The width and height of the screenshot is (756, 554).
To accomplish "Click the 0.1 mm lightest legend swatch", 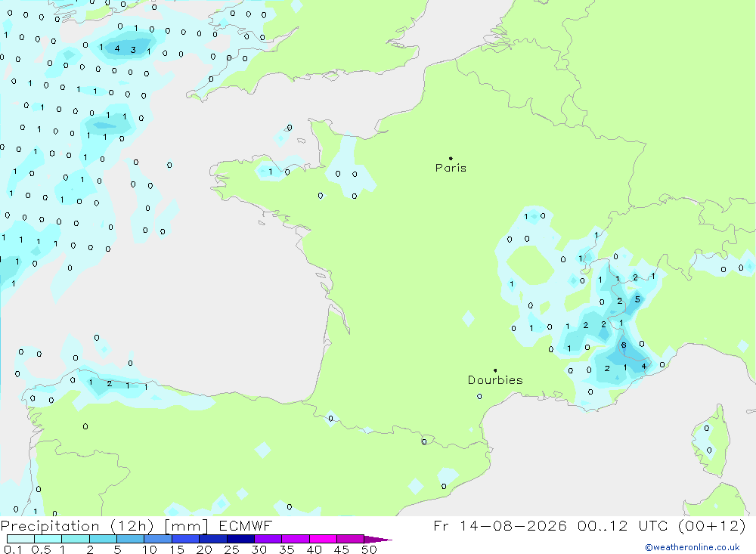I will click(x=20, y=539).
